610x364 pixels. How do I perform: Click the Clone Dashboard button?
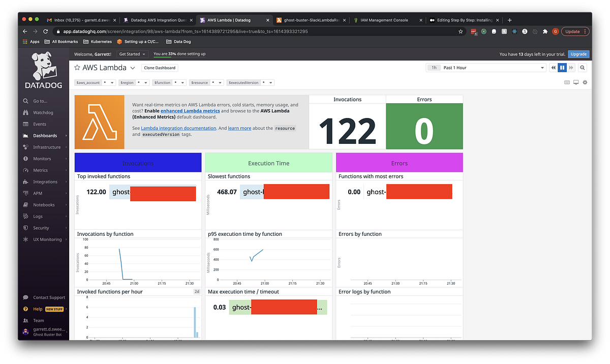[x=159, y=67]
